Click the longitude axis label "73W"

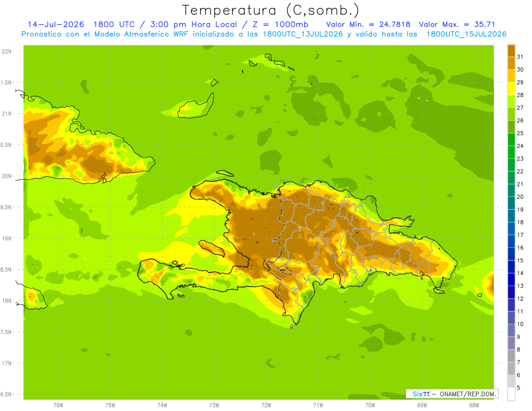pyautogui.click(x=214, y=405)
